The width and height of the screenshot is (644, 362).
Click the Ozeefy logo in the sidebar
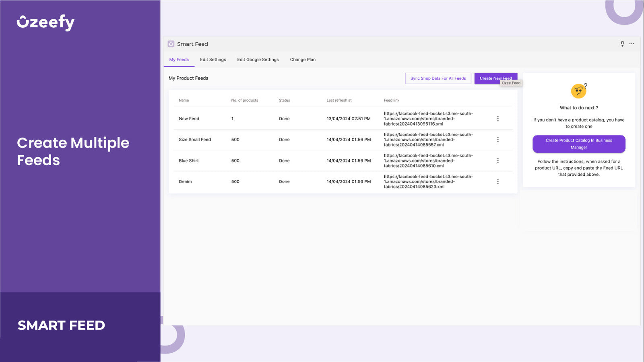click(x=45, y=22)
